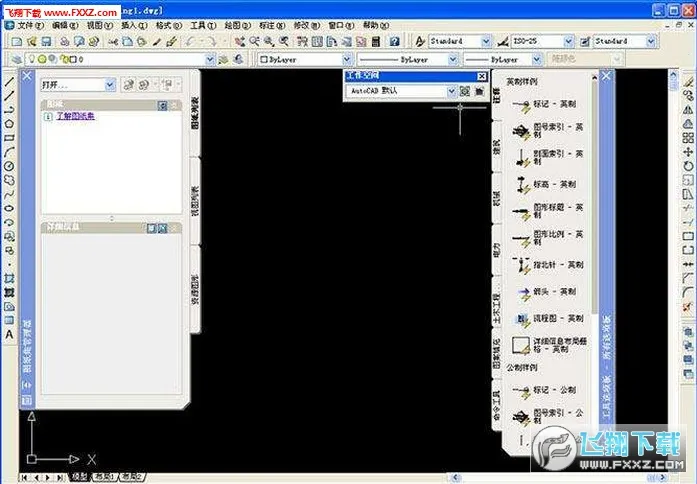This screenshot has width=697, height=484.
Task: Click the drawing area vertical scrollbar up arrow
Action: [x=673, y=75]
